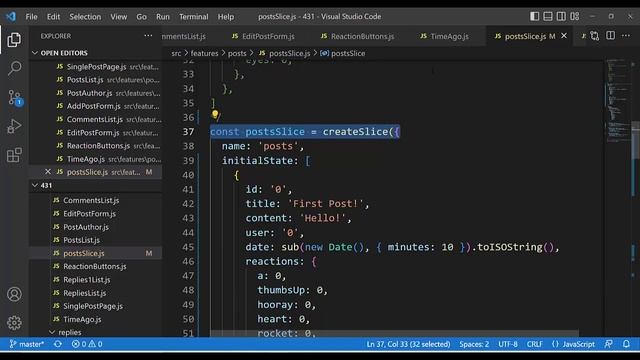Screen dimensions: 640x360
Task: Click cursor position Ln 37, Col 33
Action: [x=408, y=344]
